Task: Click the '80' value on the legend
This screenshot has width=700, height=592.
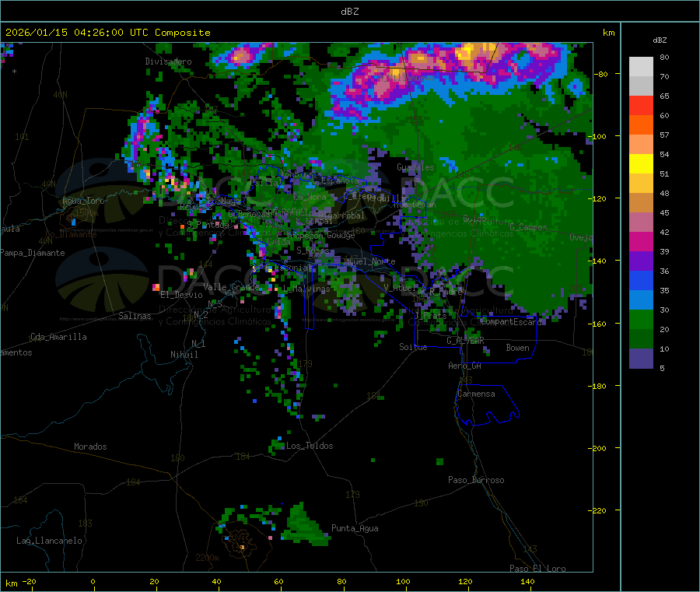Action: tap(664, 57)
